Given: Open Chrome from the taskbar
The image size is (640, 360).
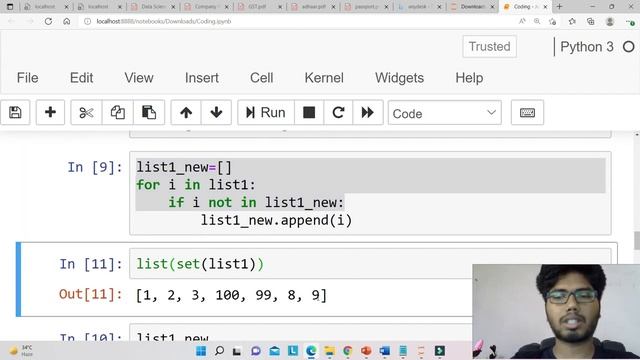Looking at the screenshot, I should point(348,351).
